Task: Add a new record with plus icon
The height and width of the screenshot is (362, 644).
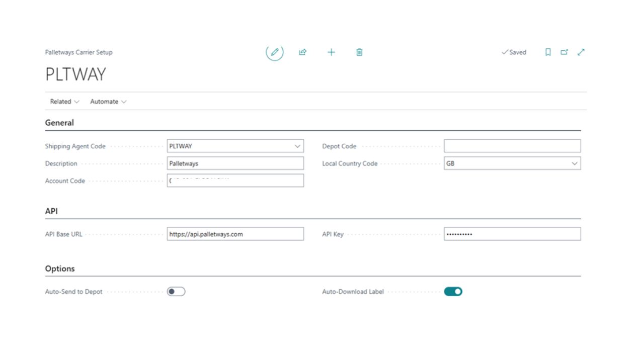Action: (x=331, y=52)
